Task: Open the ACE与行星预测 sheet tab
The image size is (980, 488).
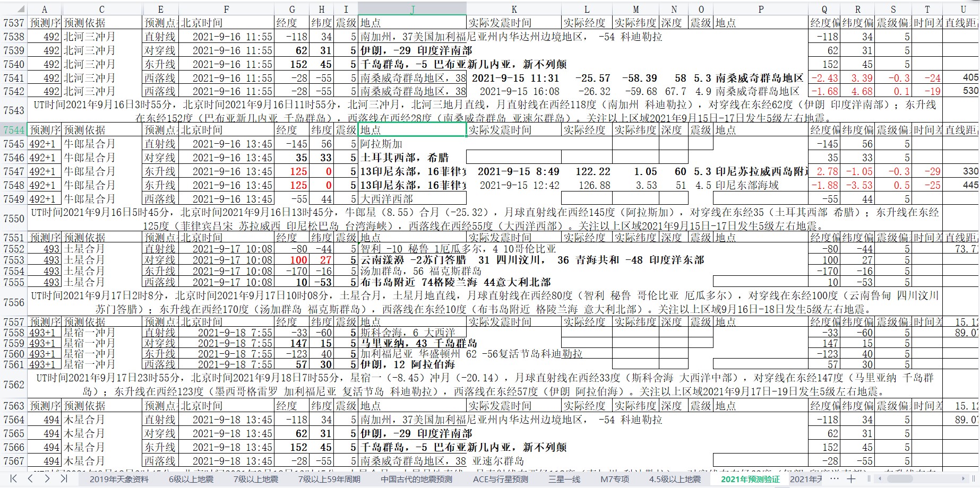Action: click(x=501, y=479)
